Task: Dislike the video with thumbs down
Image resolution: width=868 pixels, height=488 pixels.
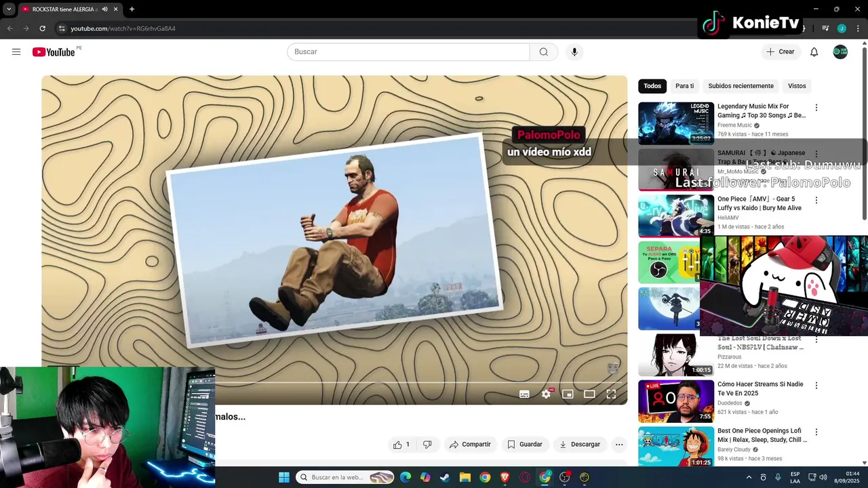Action: point(427,445)
